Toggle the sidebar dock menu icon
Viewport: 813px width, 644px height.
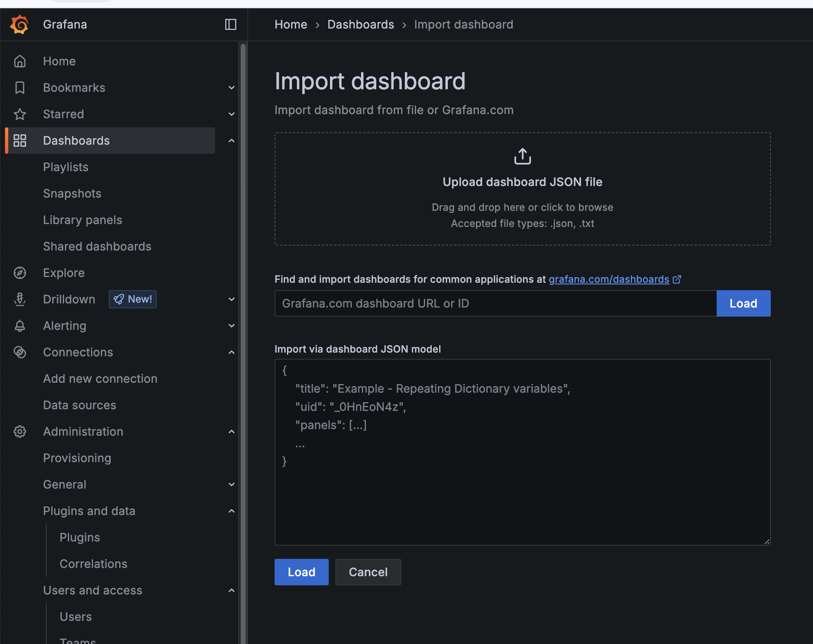[x=230, y=24]
